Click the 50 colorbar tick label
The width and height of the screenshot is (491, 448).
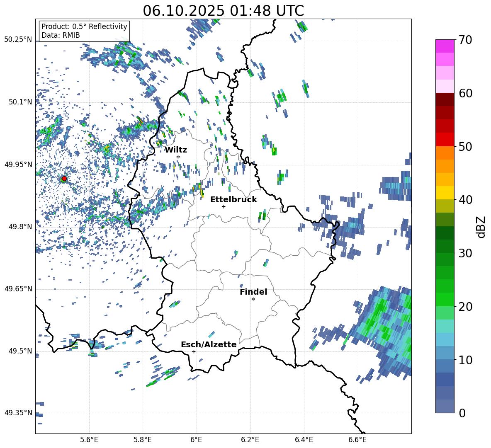(x=465, y=146)
